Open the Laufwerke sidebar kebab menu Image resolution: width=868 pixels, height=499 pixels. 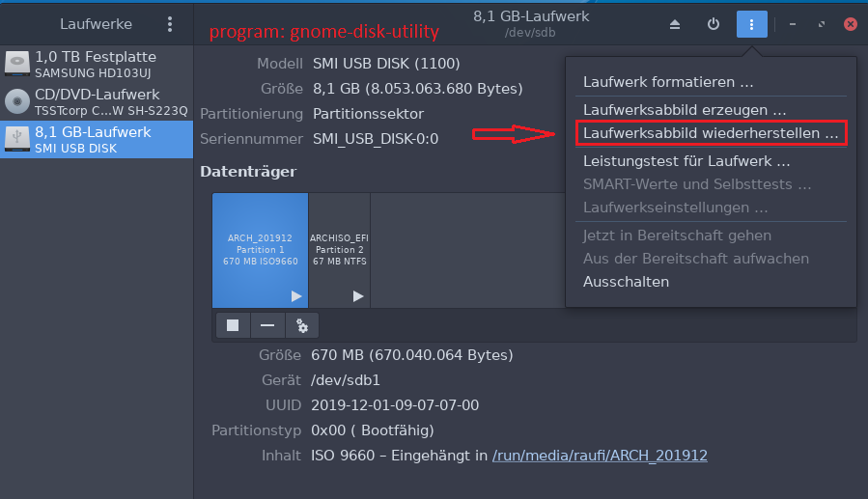click(x=170, y=24)
